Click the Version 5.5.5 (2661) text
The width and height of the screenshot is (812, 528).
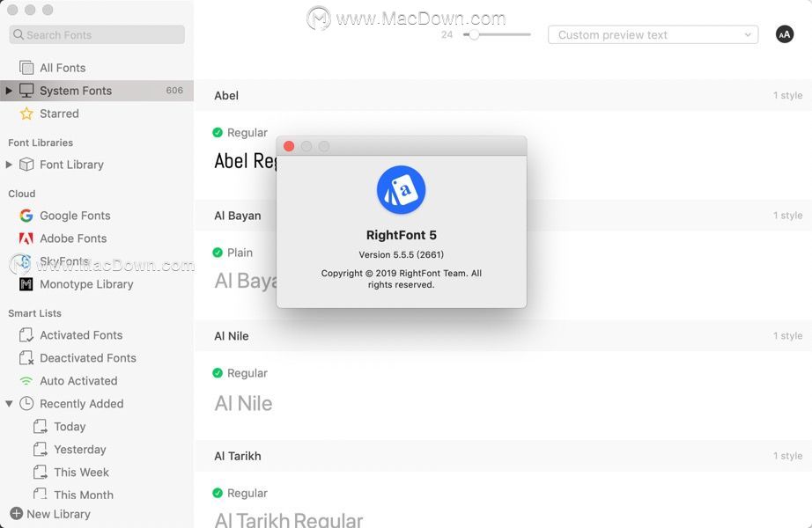402,254
